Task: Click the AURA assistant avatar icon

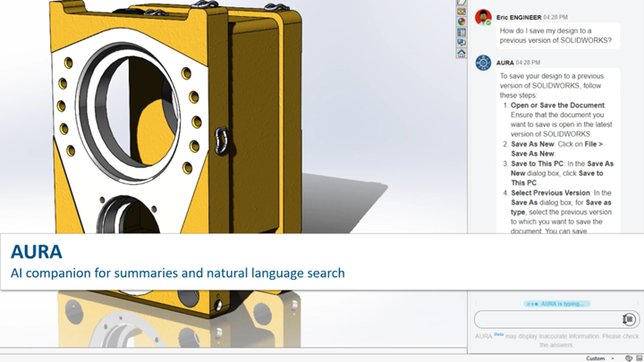Action: (483, 63)
